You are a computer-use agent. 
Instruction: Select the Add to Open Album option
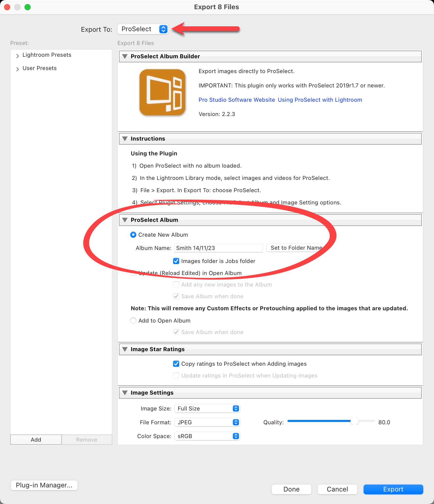133,320
